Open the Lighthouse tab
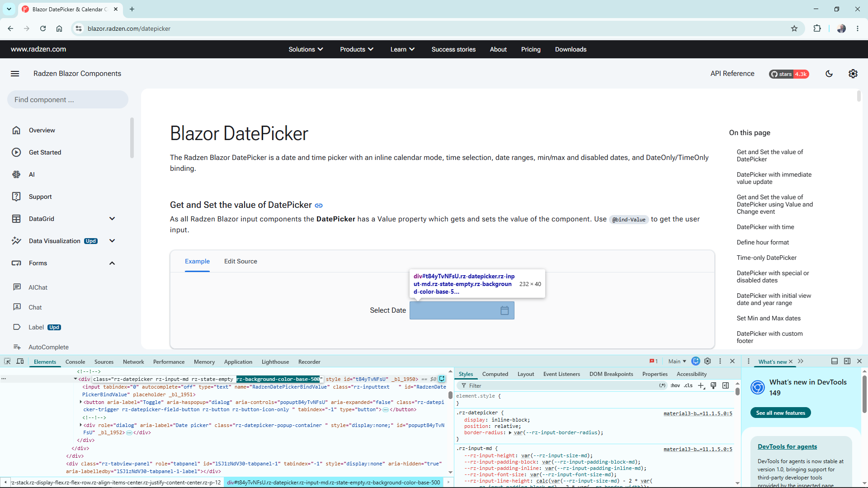The height and width of the screenshot is (488, 868). (x=275, y=362)
